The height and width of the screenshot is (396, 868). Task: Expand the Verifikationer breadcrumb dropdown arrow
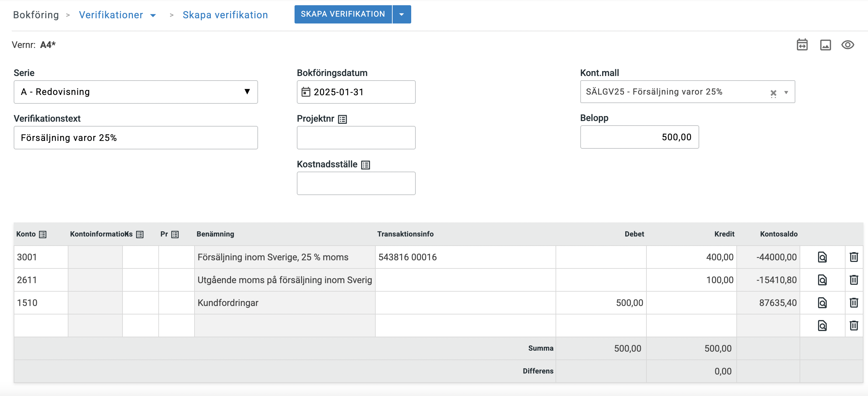pos(153,15)
